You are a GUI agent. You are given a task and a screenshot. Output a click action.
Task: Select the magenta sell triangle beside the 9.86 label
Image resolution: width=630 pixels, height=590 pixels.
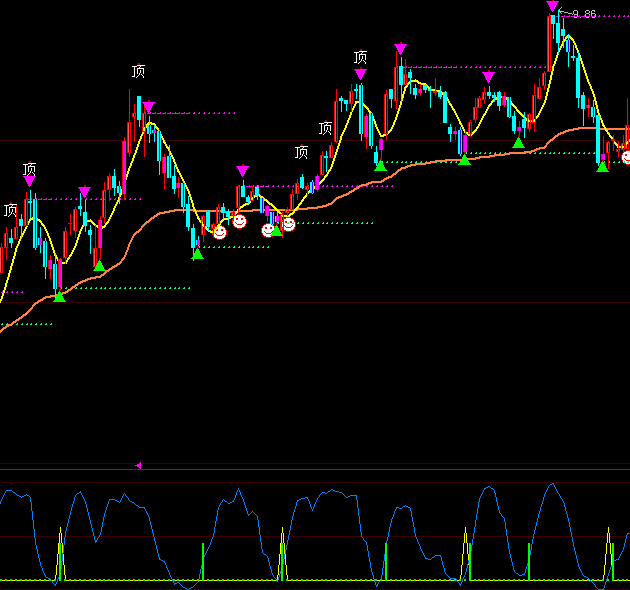(552, 7)
